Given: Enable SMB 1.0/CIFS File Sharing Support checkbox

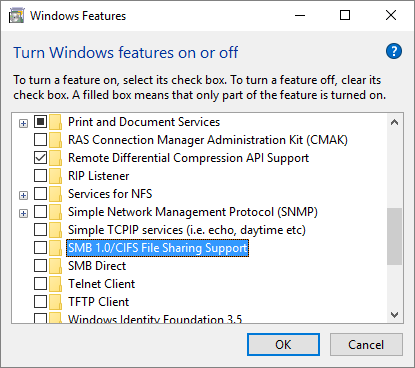Looking at the screenshot, I should click(x=40, y=248).
